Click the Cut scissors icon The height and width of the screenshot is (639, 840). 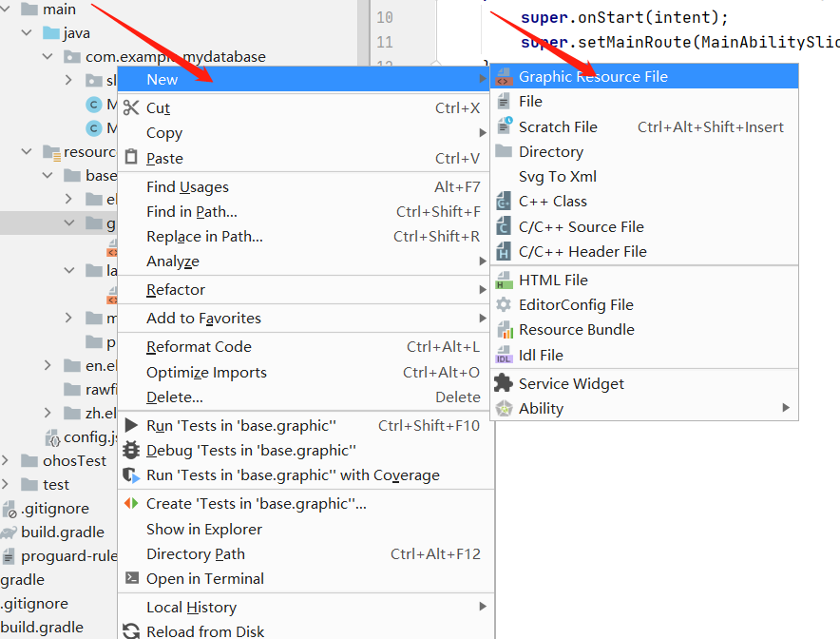click(x=131, y=107)
